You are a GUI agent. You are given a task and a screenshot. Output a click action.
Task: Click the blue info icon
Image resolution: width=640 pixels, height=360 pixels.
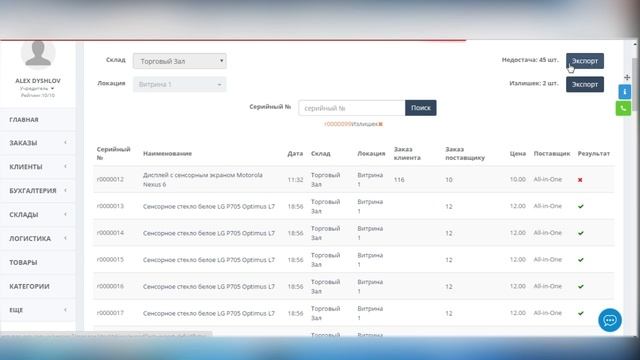pos(624,92)
